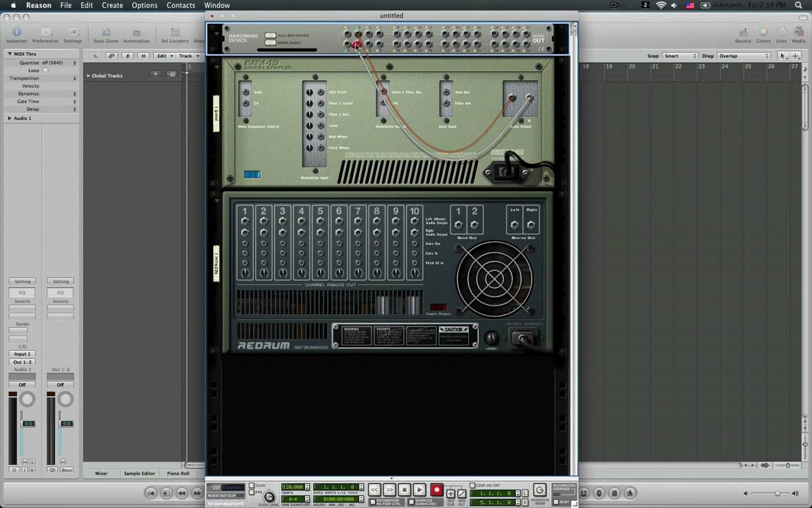Screen dimensions: 812x508
Task: Enable the Pre checkbox in Reason transport
Action: click(x=252, y=492)
